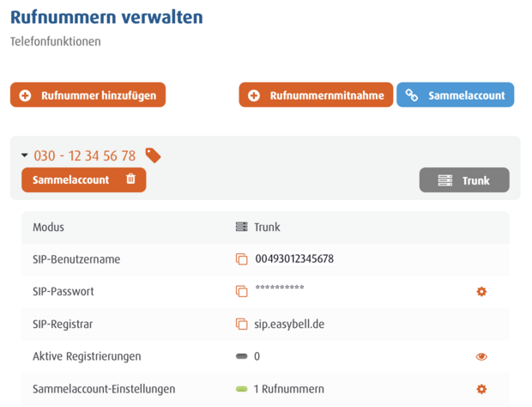This screenshot has width=532, height=407.
Task: Open Rufnummernmitnahme
Action: 315,95
